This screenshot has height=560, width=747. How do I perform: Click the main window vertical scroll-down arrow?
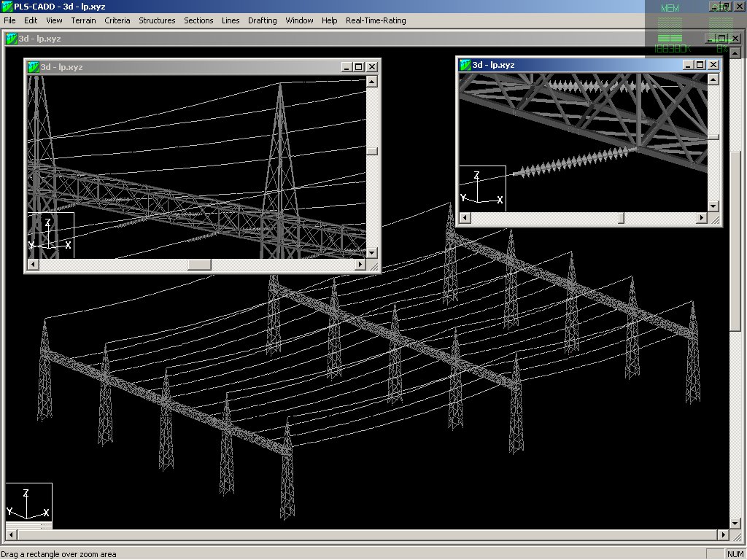pos(735,524)
